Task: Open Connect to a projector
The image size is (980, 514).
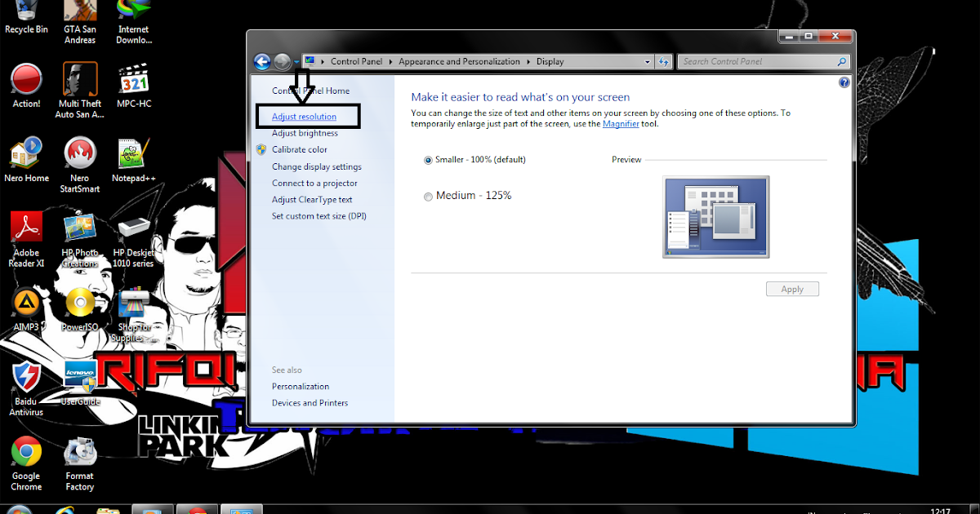Action: [314, 183]
